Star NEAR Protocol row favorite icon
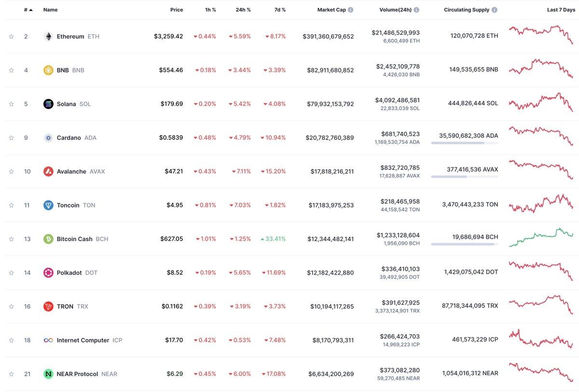Viewport: 579px width, 392px height. 11,374
